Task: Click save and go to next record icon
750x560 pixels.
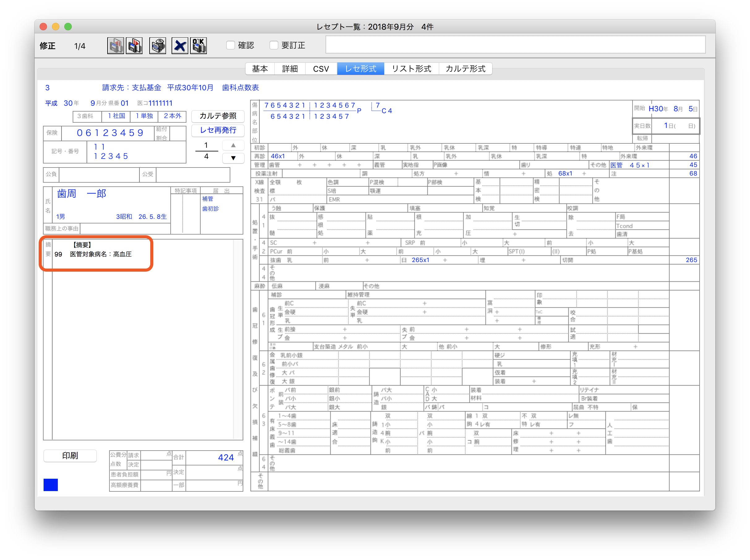Action: (134, 46)
